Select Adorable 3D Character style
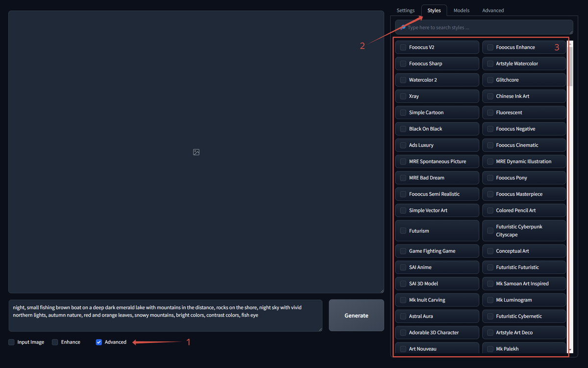588x368 pixels. pyautogui.click(x=403, y=333)
